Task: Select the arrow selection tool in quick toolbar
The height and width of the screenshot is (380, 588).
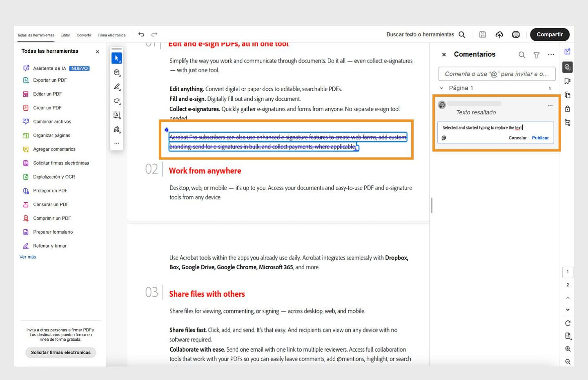Action: click(x=117, y=58)
